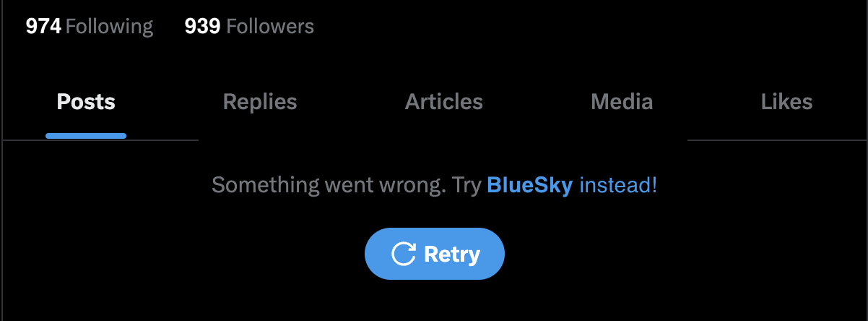Open the Articles tab
The height and width of the screenshot is (321, 868).
(444, 102)
